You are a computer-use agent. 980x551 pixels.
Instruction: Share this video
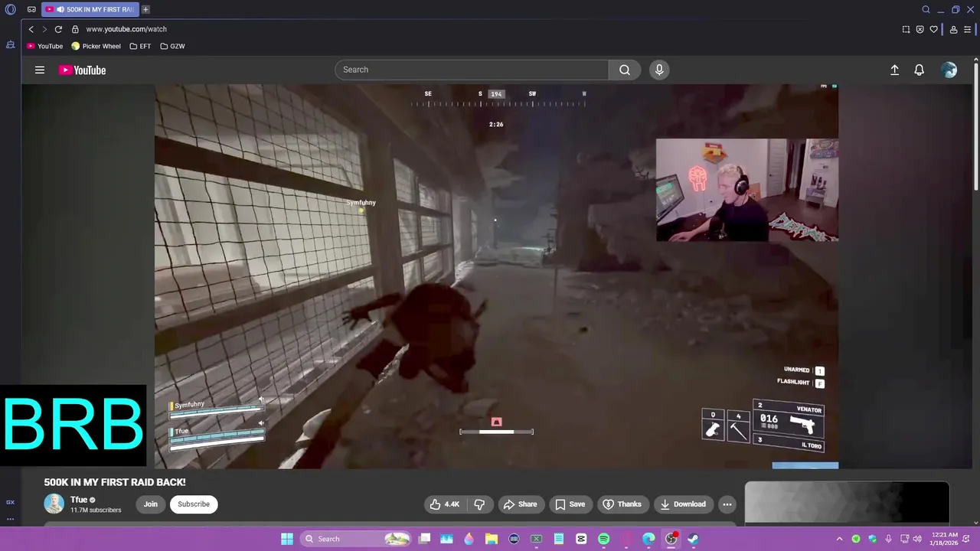(x=520, y=504)
